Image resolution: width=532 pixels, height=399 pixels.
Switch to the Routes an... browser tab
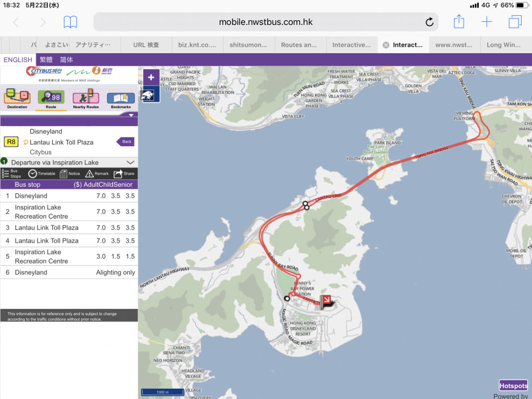coord(300,45)
